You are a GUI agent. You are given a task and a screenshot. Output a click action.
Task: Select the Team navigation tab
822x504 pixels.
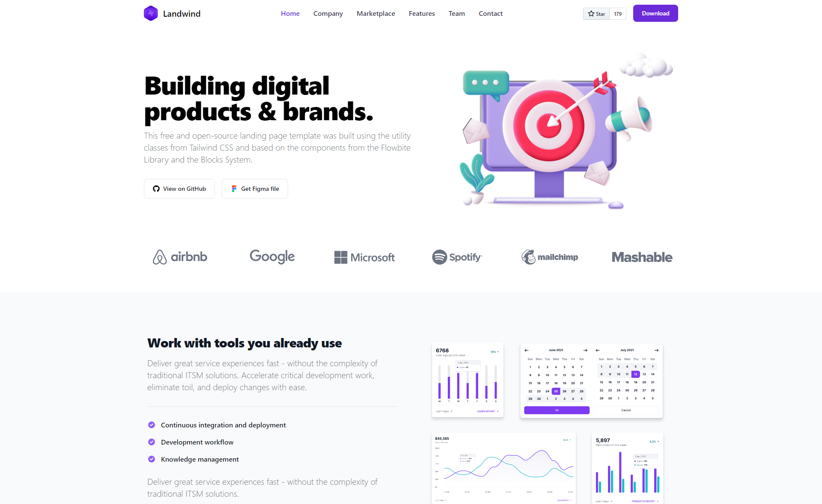tap(457, 13)
